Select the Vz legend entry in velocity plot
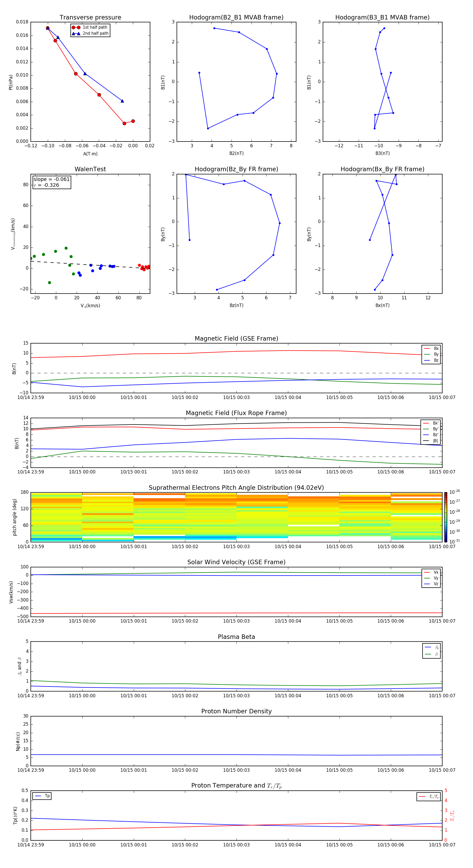473x868 pixels. 431,584
